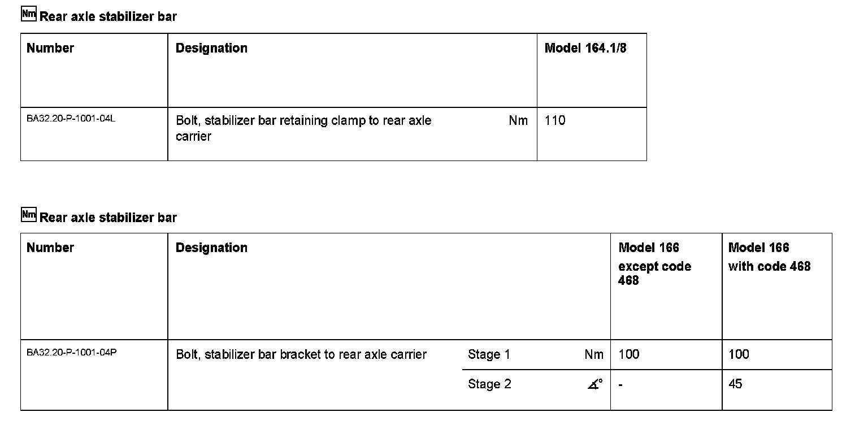The height and width of the screenshot is (425, 868).
Task: Click the stabilizer bar bracket designation text
Action: tap(301, 355)
